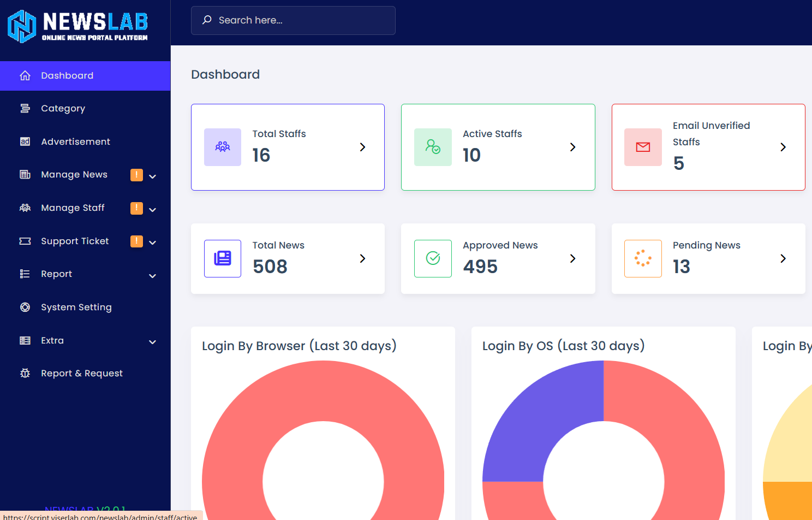
Task: Click the Category sidebar icon
Action: pos(25,108)
